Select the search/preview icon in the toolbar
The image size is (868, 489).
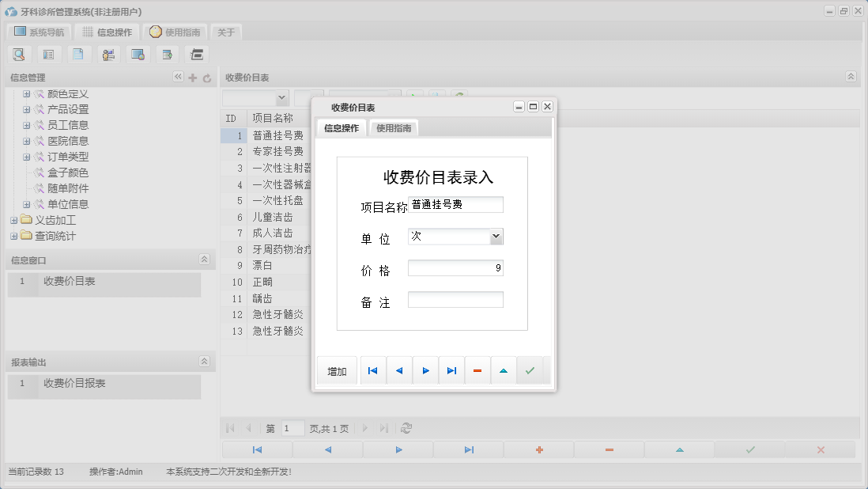pos(19,54)
